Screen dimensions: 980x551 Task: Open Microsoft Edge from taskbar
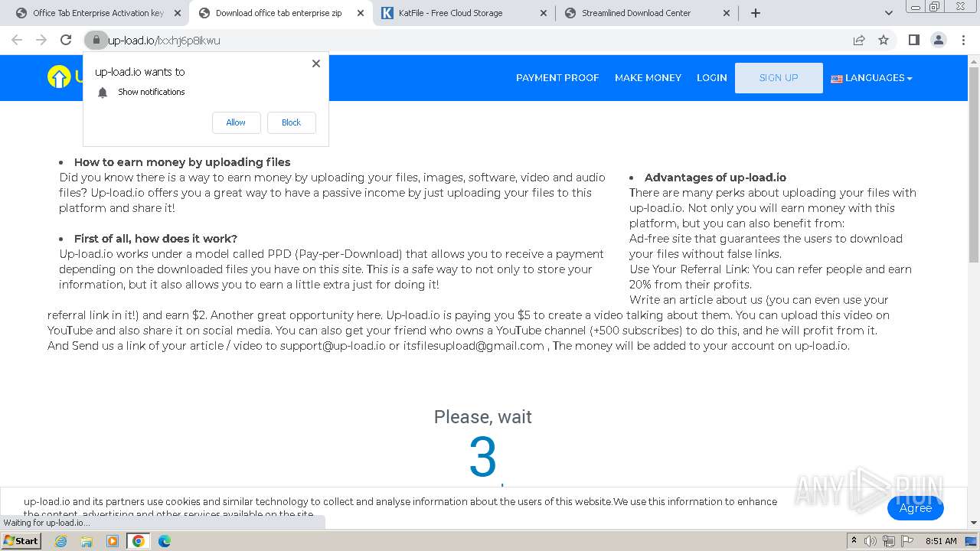coord(164,541)
